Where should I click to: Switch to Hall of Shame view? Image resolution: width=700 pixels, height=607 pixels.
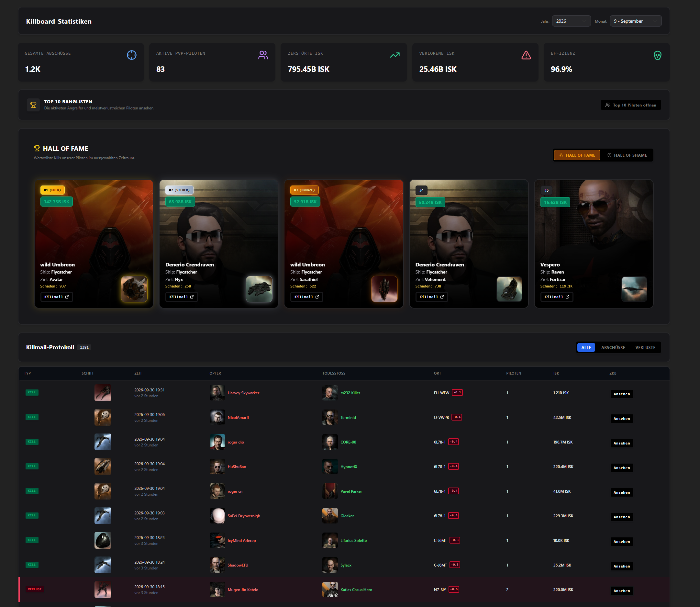627,155
